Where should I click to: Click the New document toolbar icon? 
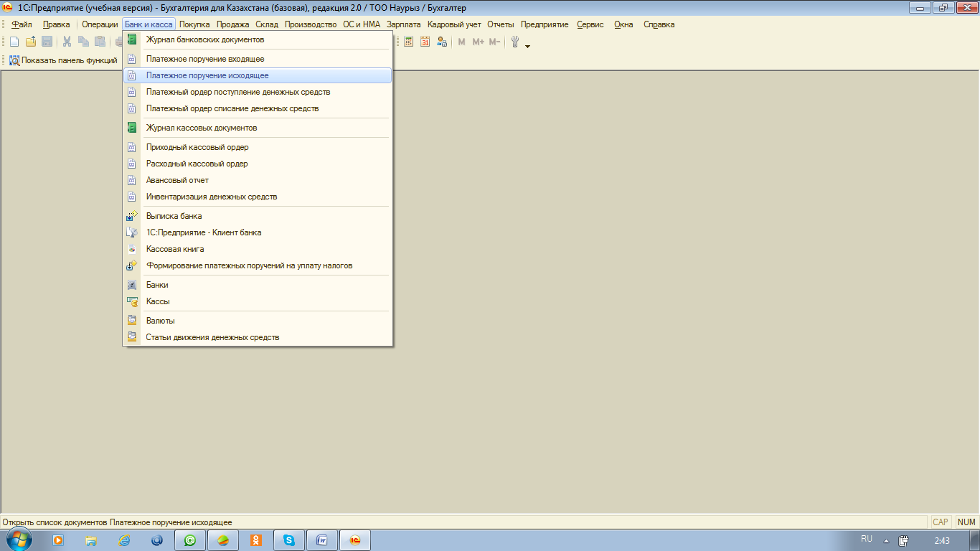pyautogui.click(x=14, y=42)
